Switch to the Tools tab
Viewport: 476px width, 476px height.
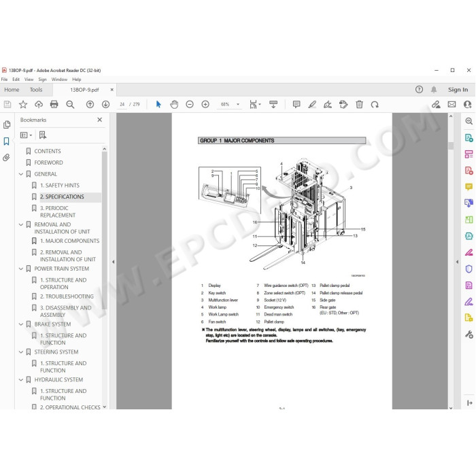(36, 90)
